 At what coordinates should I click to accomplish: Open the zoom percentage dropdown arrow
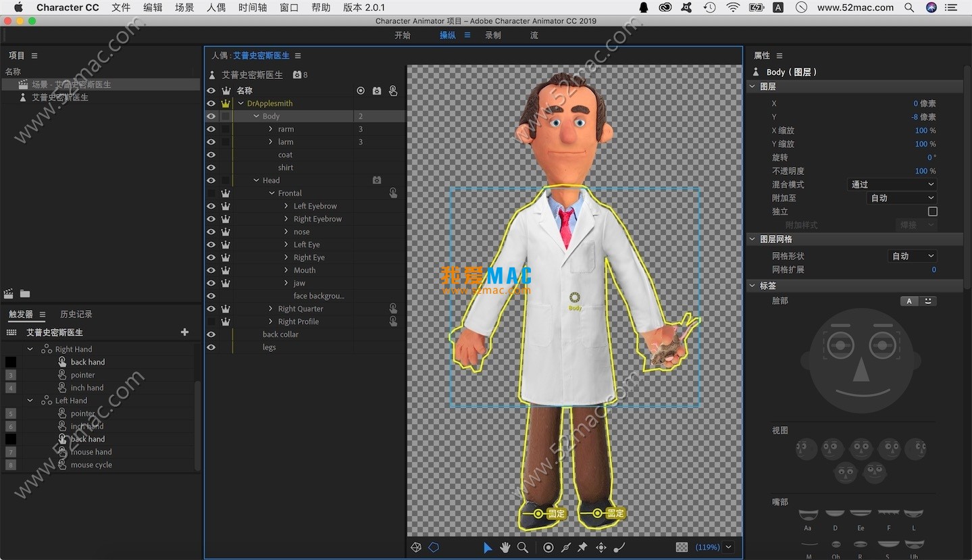[728, 547]
